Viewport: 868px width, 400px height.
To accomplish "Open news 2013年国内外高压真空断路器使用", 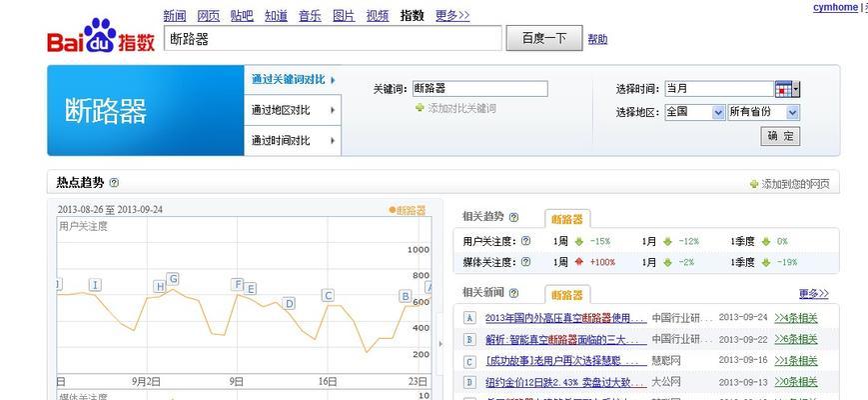I will (x=565, y=318).
